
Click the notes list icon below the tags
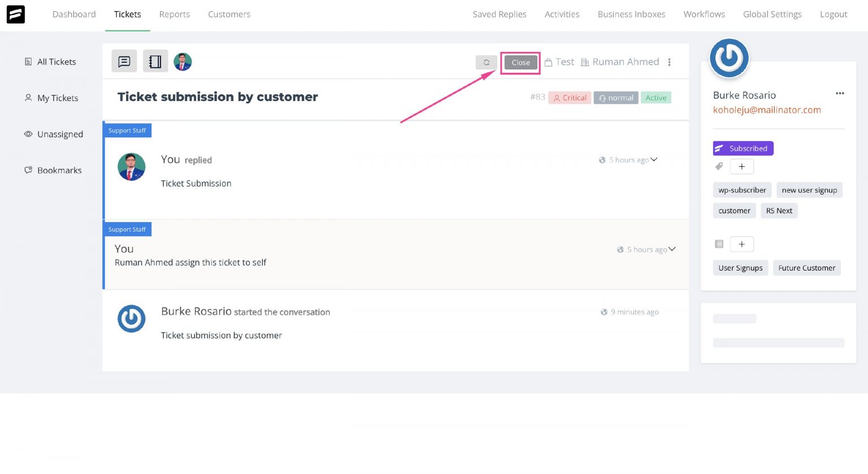pos(719,243)
